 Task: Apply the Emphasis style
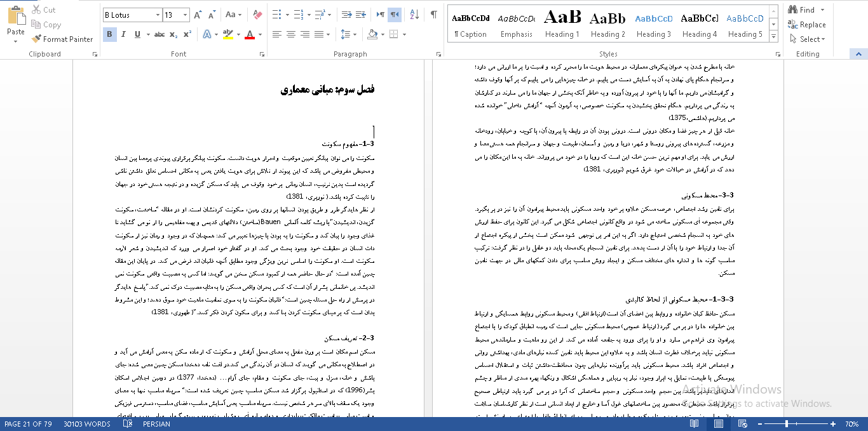click(x=517, y=25)
